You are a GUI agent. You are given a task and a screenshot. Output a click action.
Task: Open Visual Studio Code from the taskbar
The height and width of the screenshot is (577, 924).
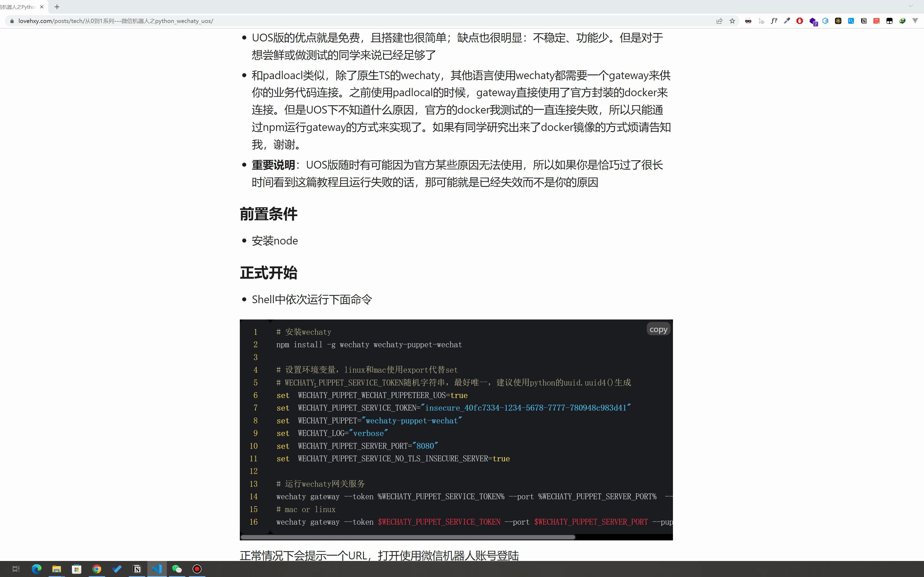click(x=157, y=569)
